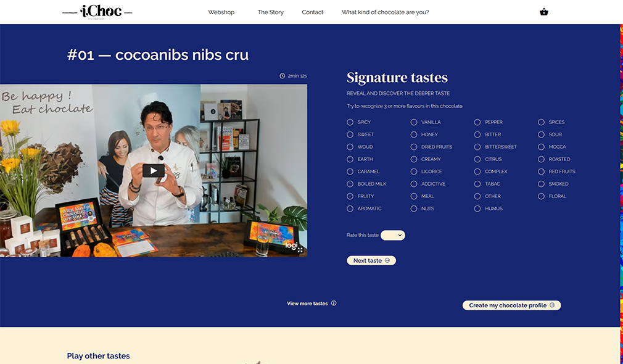Go to Contact page
This screenshot has width=623, height=364.
click(x=312, y=12)
